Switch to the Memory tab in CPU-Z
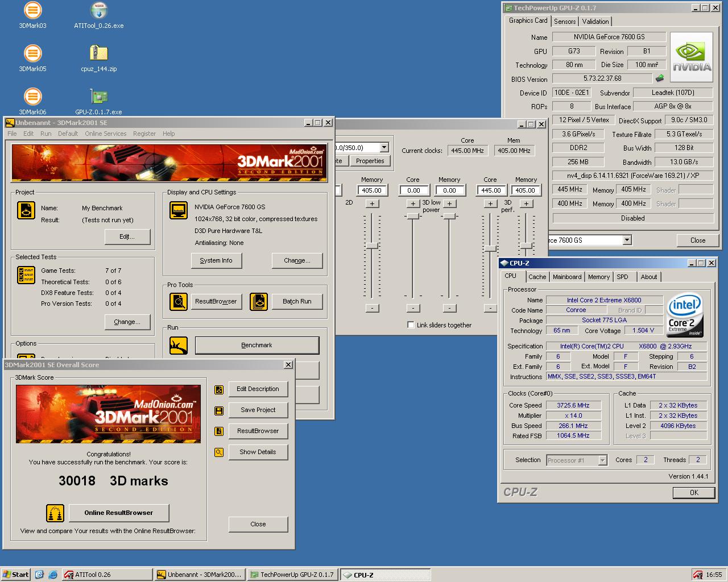This screenshot has height=582, width=728. point(599,277)
